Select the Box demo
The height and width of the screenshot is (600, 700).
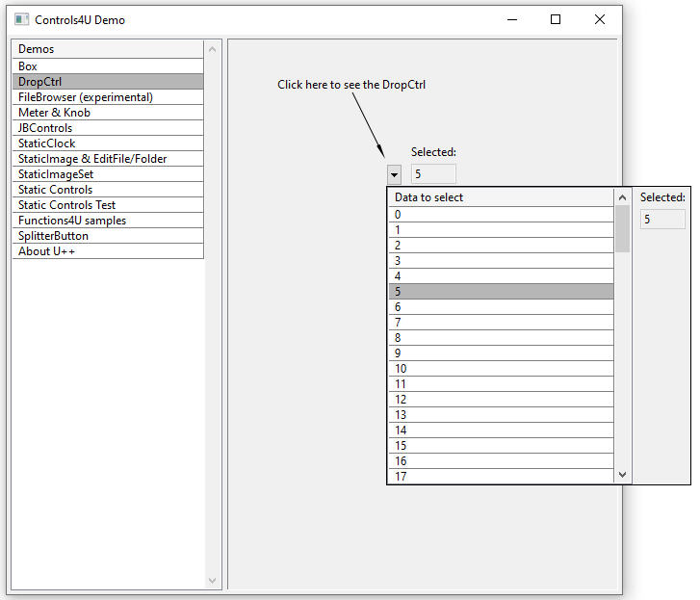pyautogui.click(x=108, y=66)
